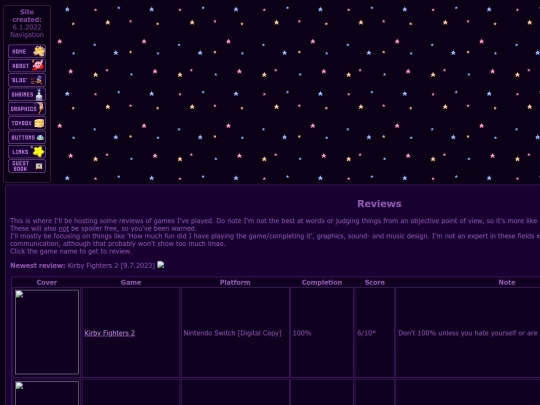Open the LINKS navigation button

point(27,152)
